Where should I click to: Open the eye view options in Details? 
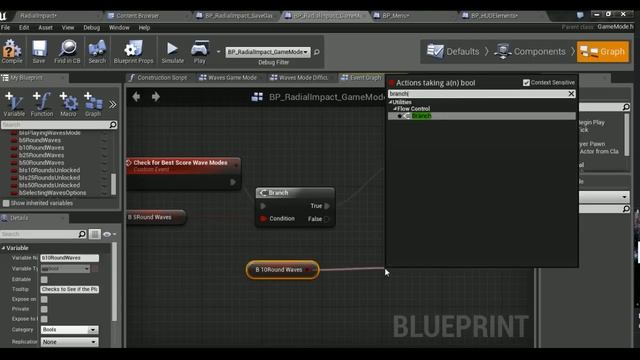[x=109, y=234]
